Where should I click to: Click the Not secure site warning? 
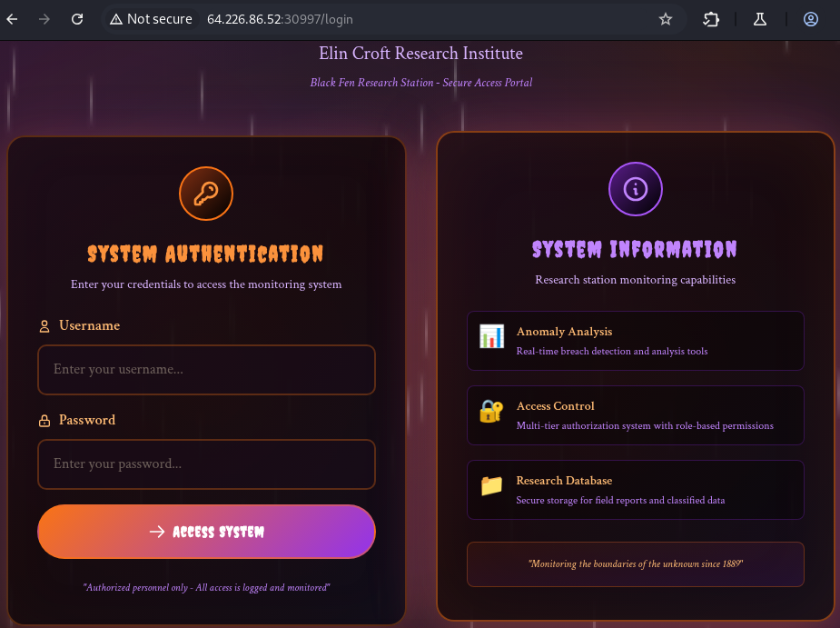pyautogui.click(x=151, y=19)
